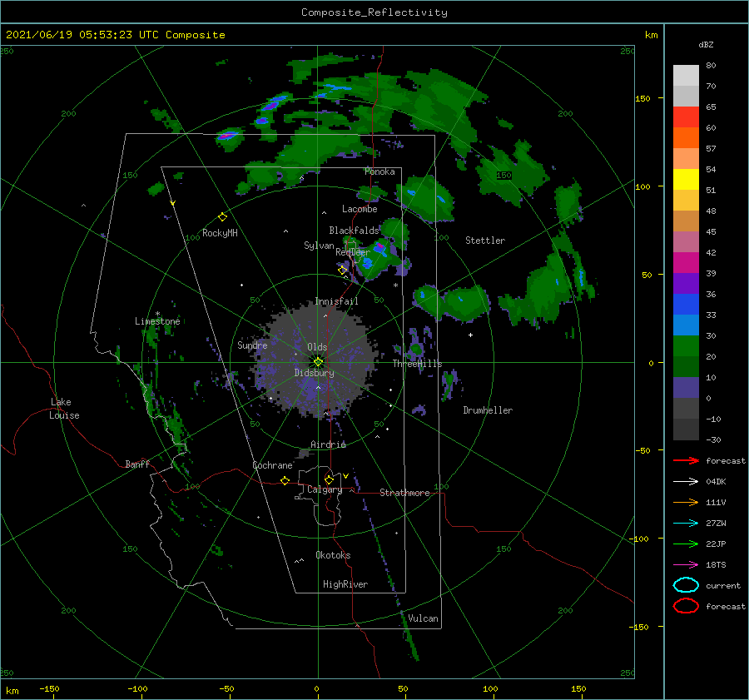Click the white swatch at 80 dBZ

686,75
